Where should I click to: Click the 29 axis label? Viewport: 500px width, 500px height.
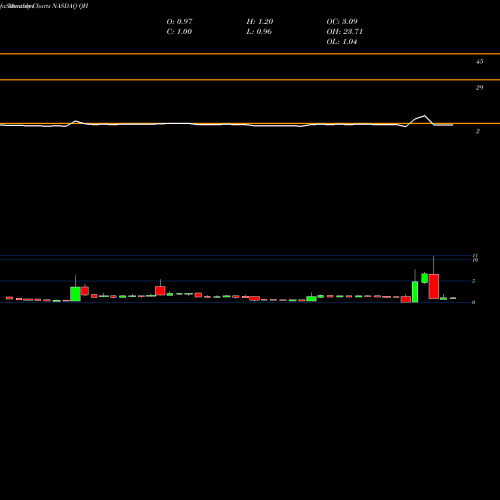tap(479, 87)
